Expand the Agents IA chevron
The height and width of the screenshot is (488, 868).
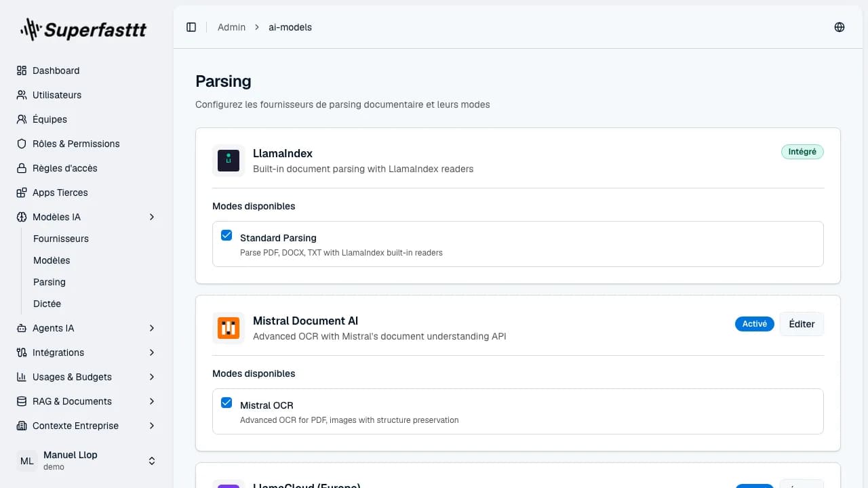pyautogui.click(x=152, y=328)
